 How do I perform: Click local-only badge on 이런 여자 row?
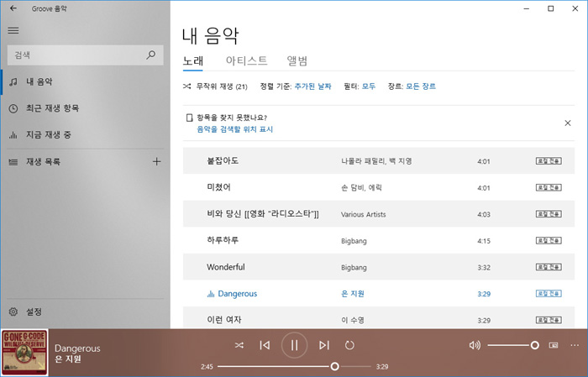click(549, 320)
